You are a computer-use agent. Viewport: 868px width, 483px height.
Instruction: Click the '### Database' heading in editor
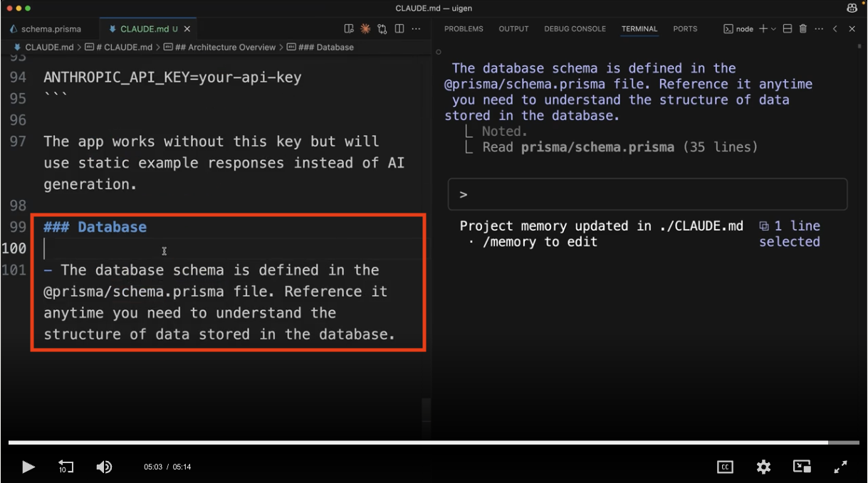point(95,227)
